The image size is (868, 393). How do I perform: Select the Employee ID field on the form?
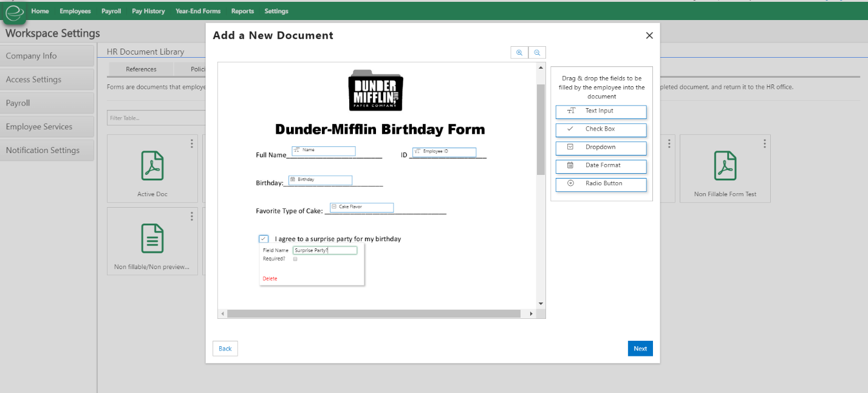(445, 152)
